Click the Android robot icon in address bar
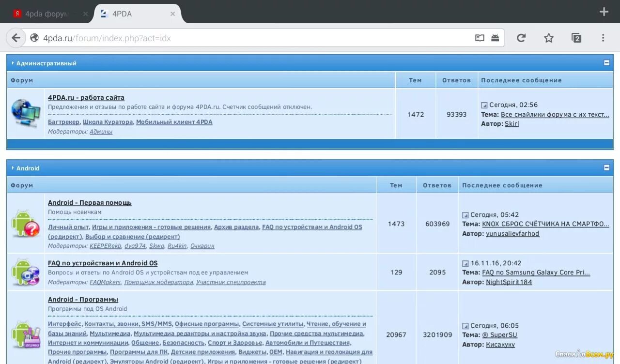 (x=495, y=38)
